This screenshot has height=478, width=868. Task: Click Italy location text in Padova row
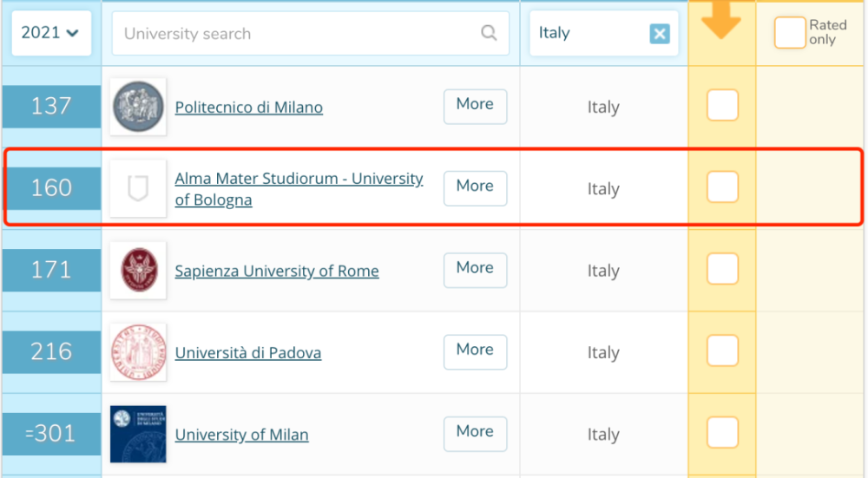click(603, 352)
